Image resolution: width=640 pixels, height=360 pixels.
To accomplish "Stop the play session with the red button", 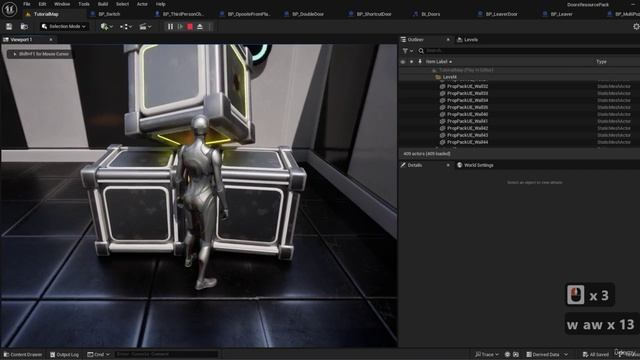I will click(190, 27).
